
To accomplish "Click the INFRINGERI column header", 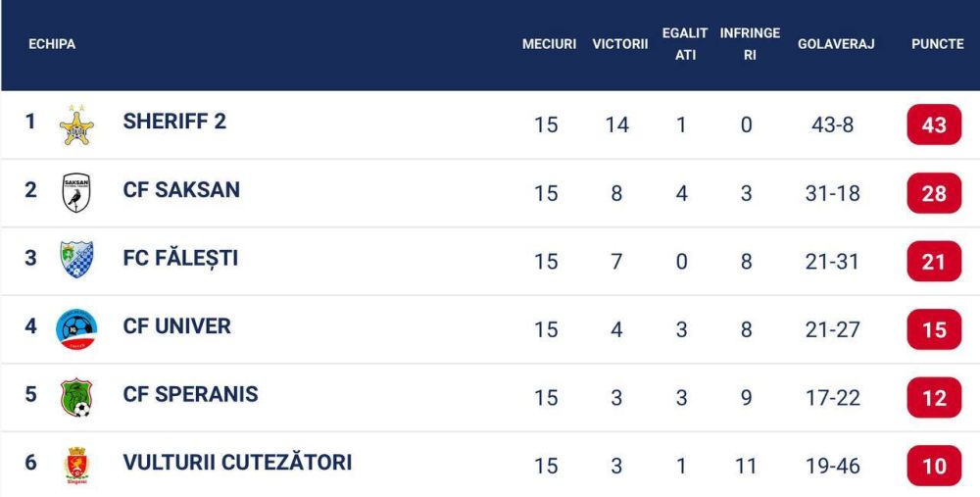I will point(749,44).
